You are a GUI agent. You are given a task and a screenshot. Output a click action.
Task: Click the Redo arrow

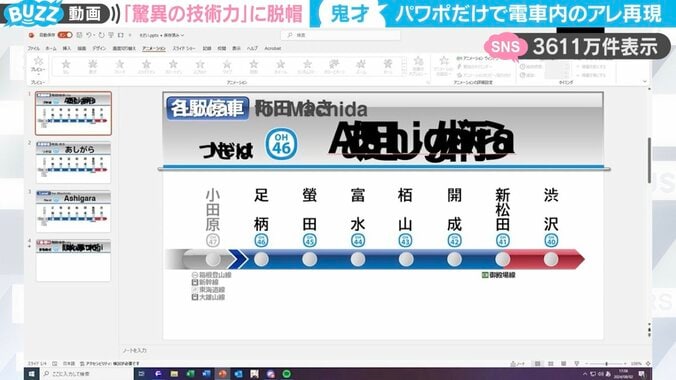pyautogui.click(x=101, y=35)
